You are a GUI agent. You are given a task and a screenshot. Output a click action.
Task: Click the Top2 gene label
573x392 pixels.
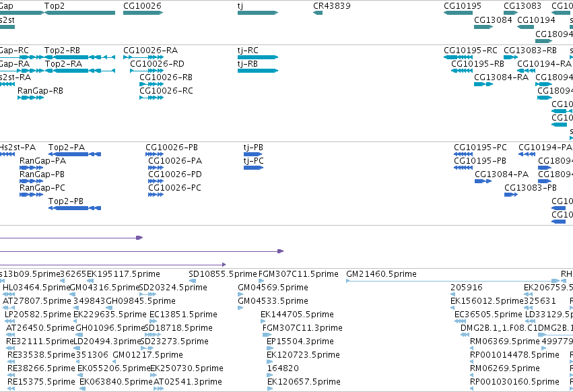[55, 6]
